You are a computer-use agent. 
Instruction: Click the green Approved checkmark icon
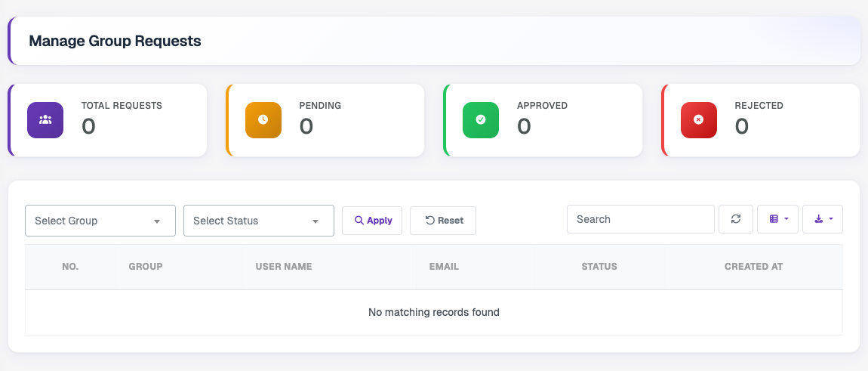(x=481, y=120)
